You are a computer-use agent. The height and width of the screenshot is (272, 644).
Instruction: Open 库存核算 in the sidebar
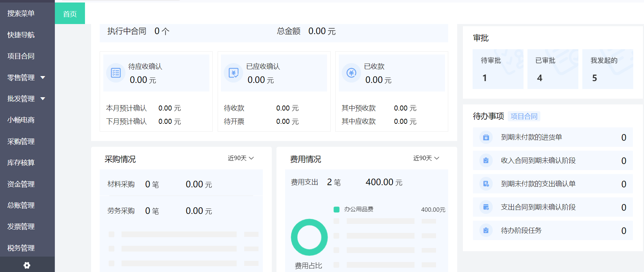[21, 163]
